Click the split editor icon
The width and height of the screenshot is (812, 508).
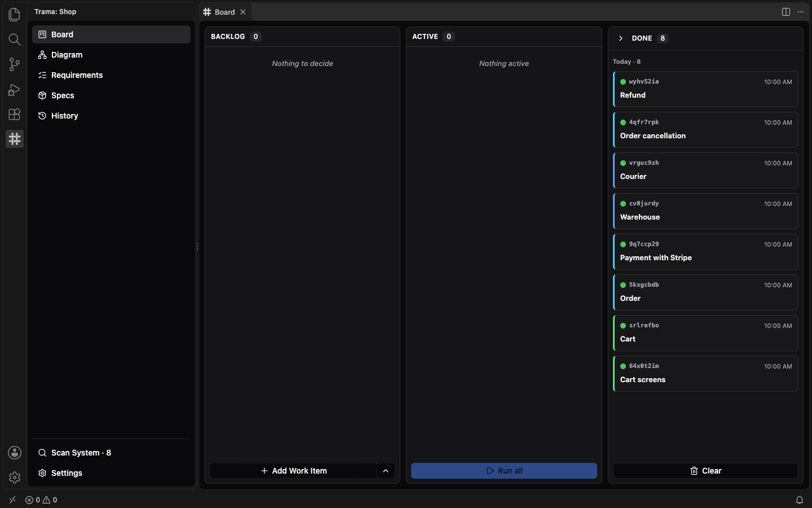[786, 12]
